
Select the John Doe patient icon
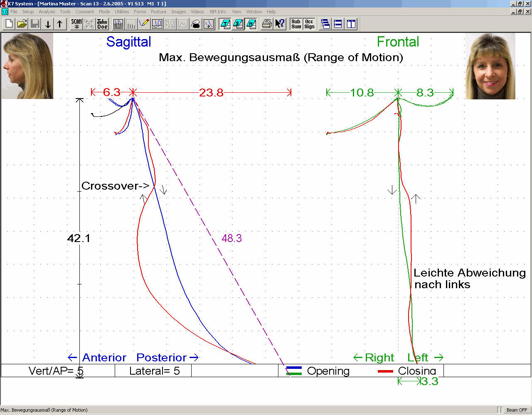coord(102,24)
